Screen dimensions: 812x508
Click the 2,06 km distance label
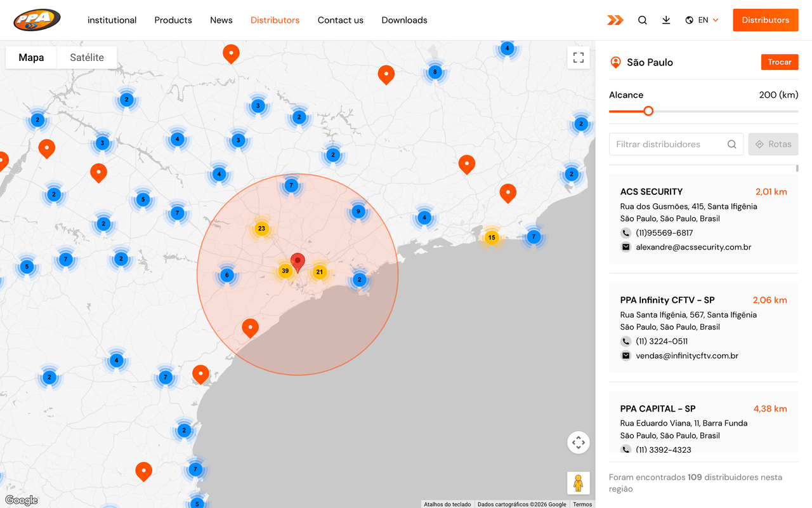[x=770, y=300]
